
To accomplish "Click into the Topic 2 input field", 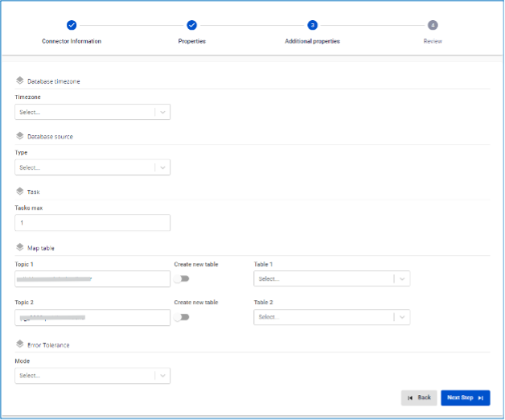I will [x=92, y=318].
